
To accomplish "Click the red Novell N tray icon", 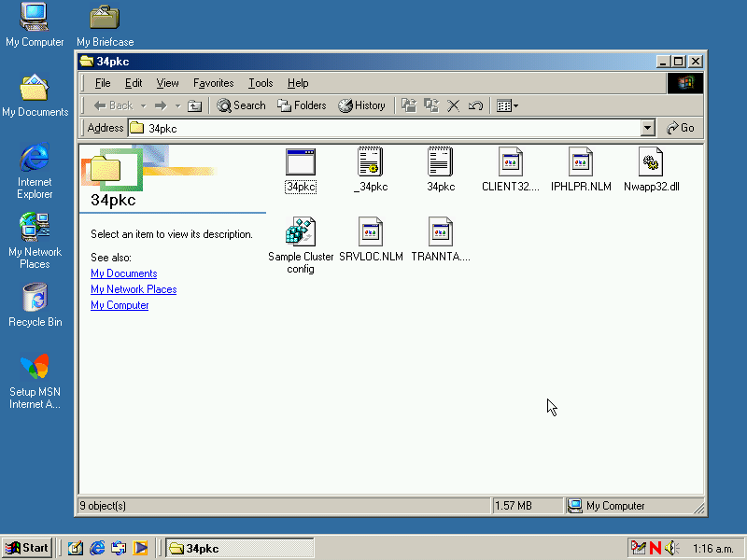I will coord(655,548).
